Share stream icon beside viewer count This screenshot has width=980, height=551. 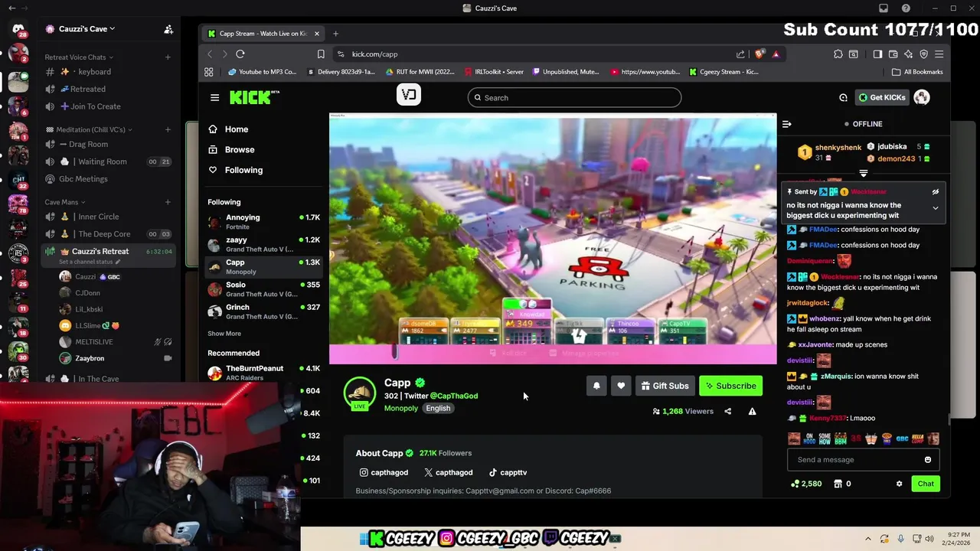point(728,411)
